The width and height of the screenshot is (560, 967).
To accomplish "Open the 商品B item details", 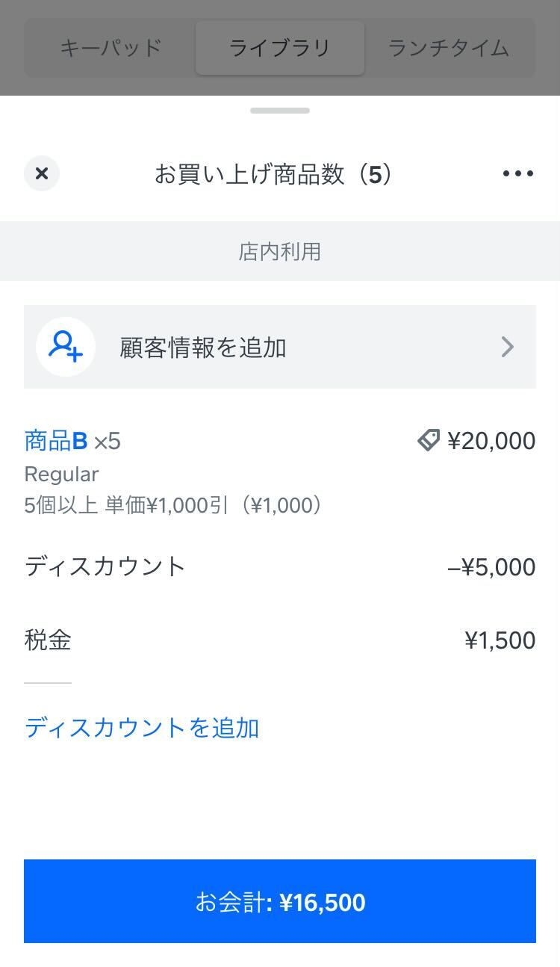I will click(x=56, y=441).
